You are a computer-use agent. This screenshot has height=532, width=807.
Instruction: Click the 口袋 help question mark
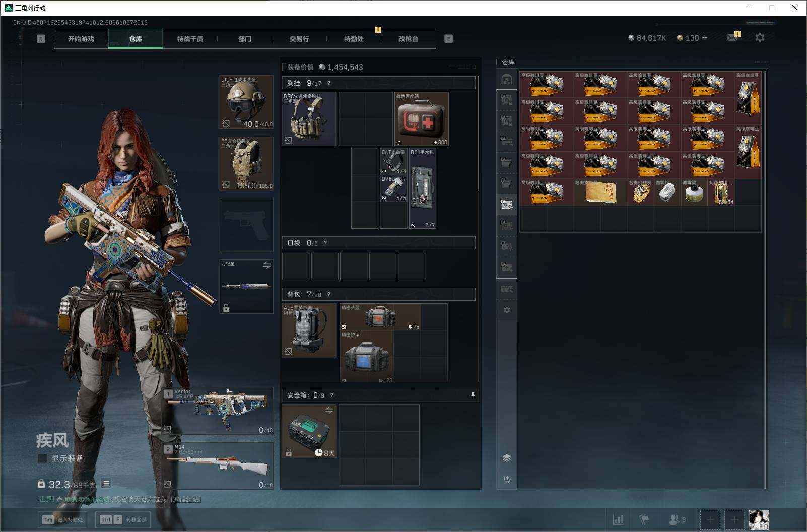click(x=325, y=243)
